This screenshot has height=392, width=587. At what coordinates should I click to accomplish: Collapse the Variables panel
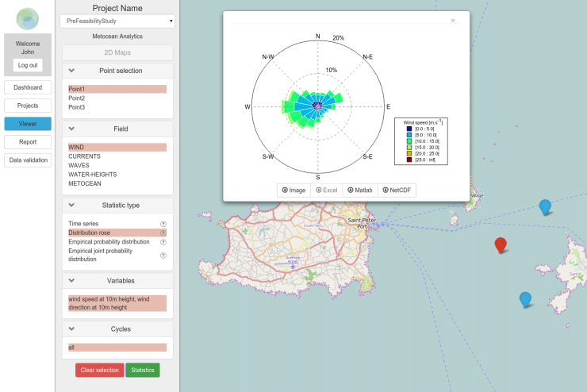pyautogui.click(x=71, y=280)
